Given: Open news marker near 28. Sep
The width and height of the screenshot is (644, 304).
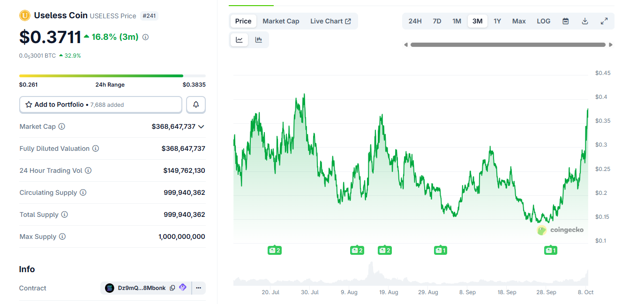Looking at the screenshot, I should (551, 250).
